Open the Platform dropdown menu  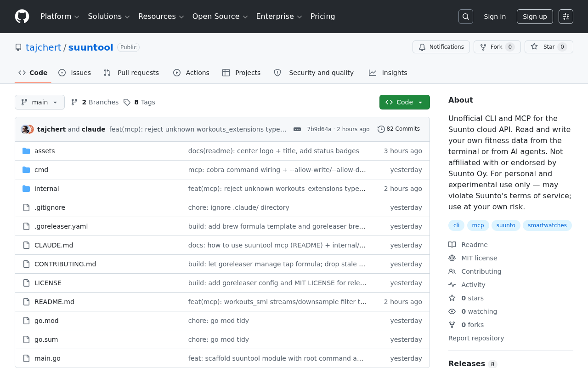(60, 17)
